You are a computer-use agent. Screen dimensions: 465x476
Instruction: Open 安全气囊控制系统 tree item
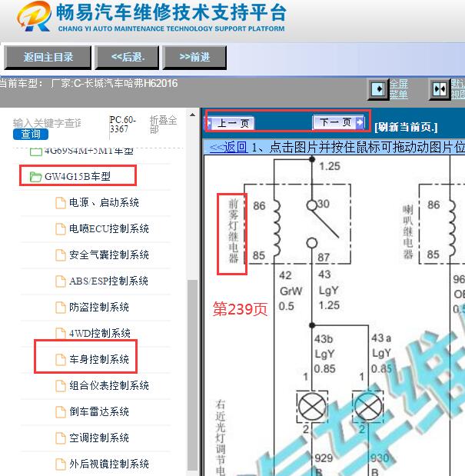[109, 255]
